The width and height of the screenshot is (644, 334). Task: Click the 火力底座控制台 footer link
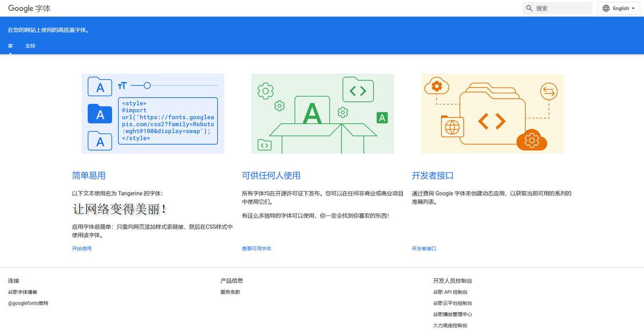tap(451, 325)
